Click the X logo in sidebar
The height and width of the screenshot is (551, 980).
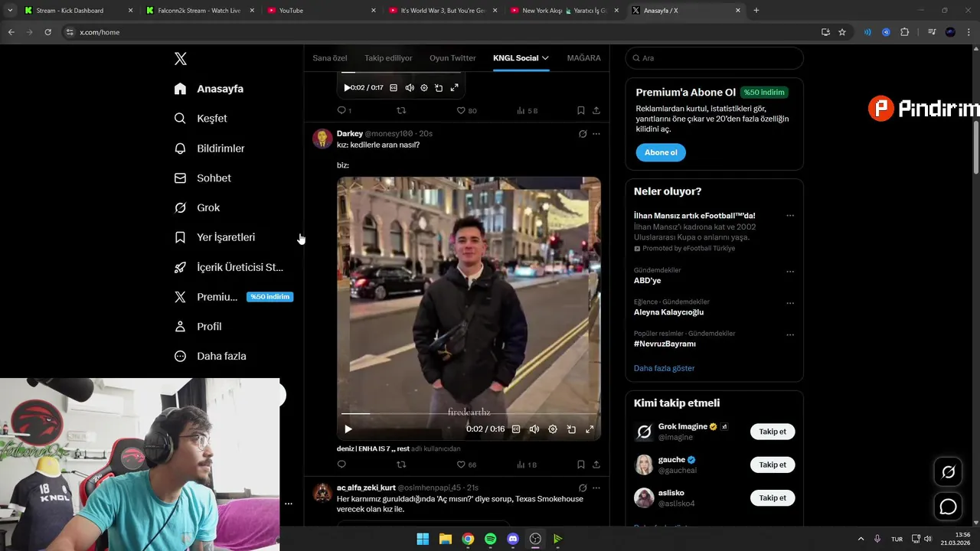(181, 59)
